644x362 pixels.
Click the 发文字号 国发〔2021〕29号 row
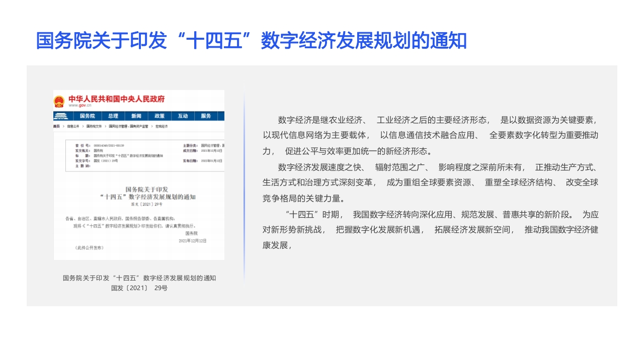pyautogui.click(x=97, y=161)
